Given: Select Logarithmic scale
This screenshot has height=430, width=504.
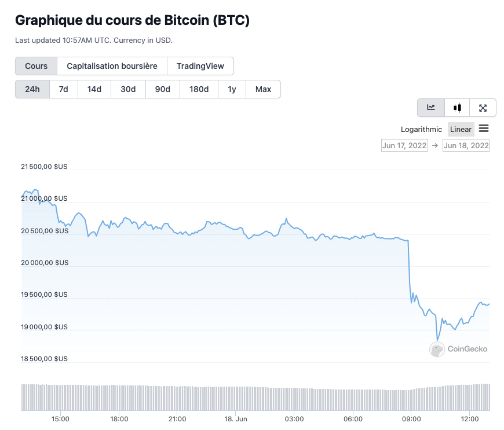Looking at the screenshot, I should point(421,130).
